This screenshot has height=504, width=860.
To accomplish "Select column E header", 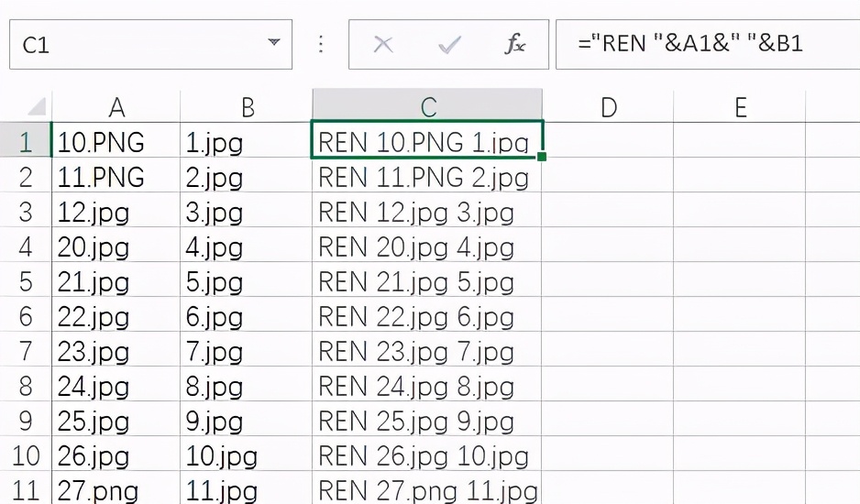I will pos(740,107).
